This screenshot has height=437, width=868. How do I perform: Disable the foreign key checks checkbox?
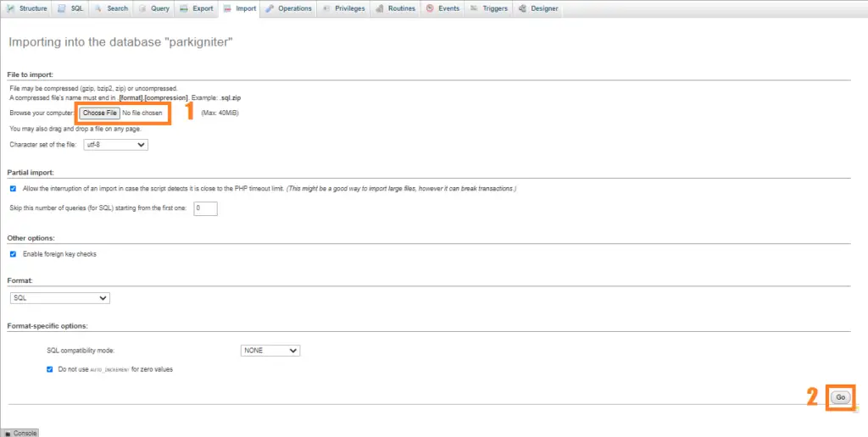(x=13, y=254)
